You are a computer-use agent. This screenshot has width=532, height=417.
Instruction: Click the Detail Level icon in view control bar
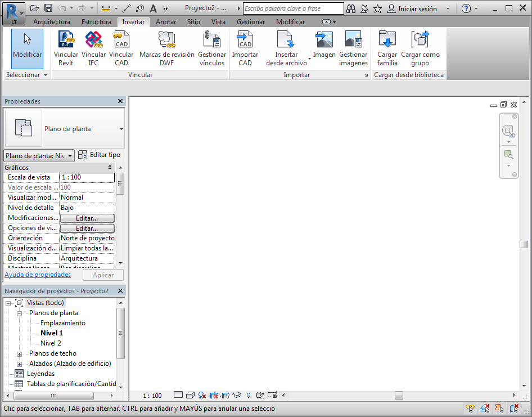(x=178, y=394)
